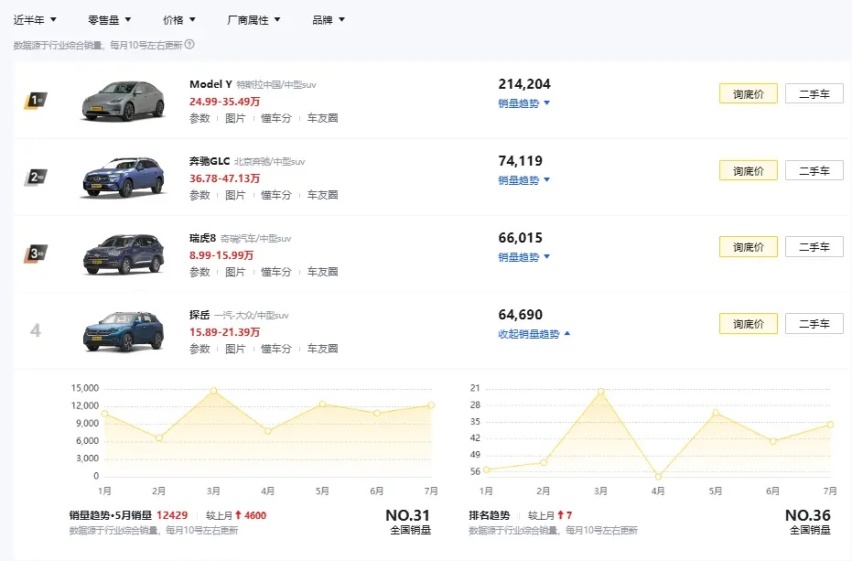
Task: Collapse 收起销量趋势 for 探岳
Action: tap(534, 334)
